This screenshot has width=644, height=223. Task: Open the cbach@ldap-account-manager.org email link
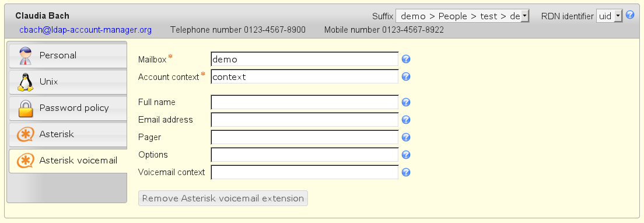(x=85, y=30)
